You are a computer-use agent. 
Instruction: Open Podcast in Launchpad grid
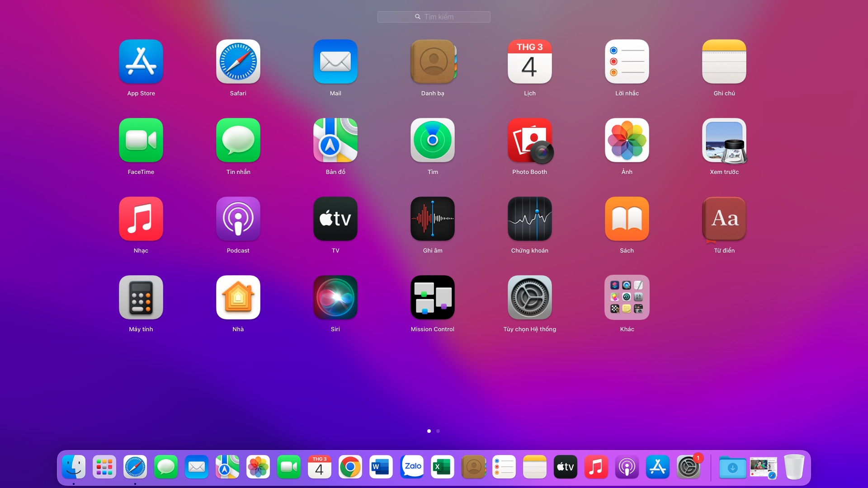pyautogui.click(x=238, y=219)
